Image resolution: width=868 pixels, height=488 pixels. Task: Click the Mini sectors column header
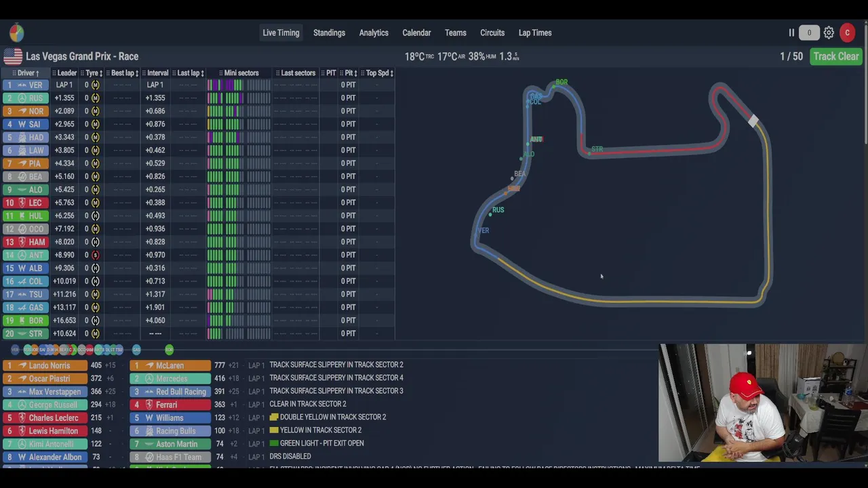point(239,73)
